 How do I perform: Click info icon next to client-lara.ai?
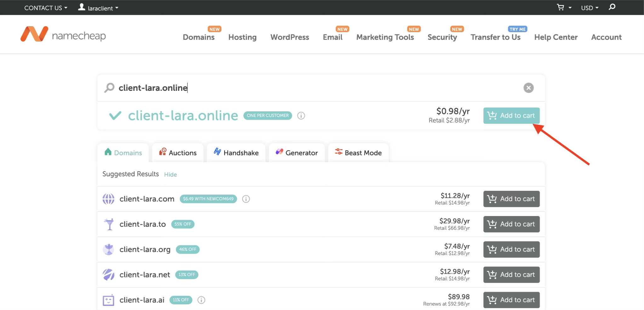pyautogui.click(x=201, y=300)
